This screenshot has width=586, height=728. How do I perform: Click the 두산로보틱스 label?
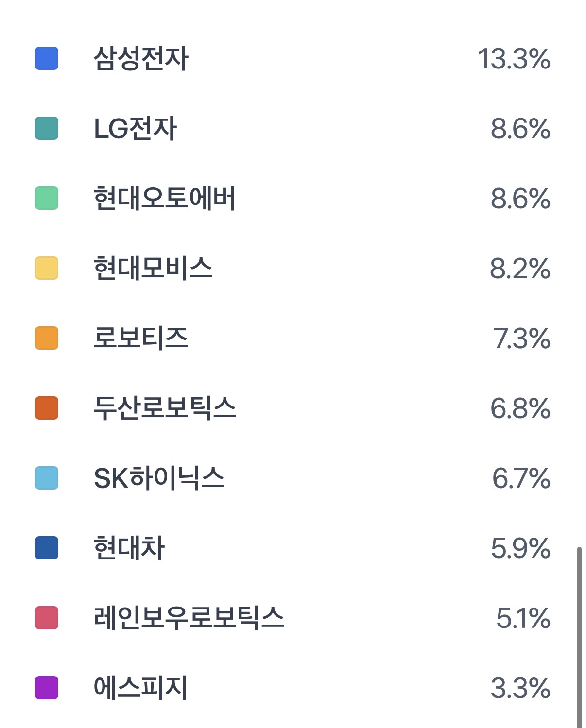[x=165, y=408]
